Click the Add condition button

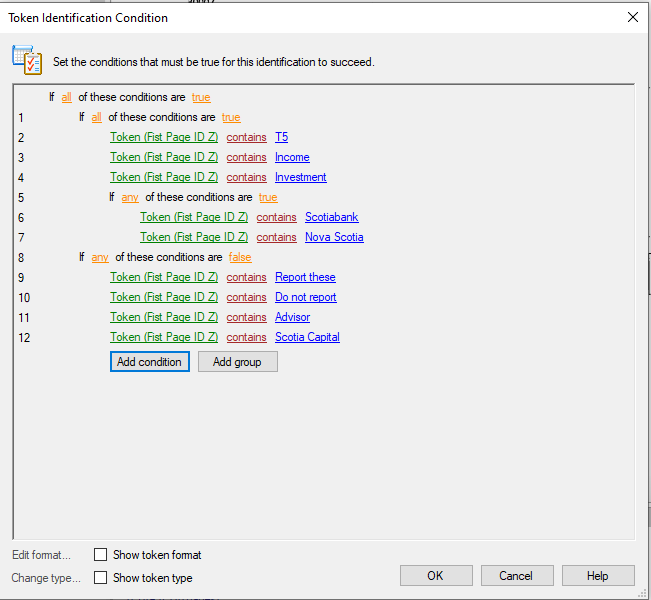[x=150, y=362]
